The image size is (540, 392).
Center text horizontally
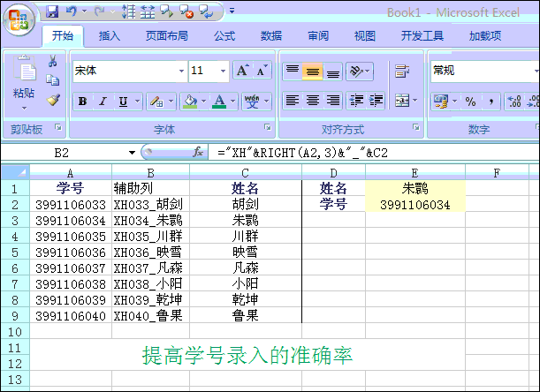click(x=313, y=101)
